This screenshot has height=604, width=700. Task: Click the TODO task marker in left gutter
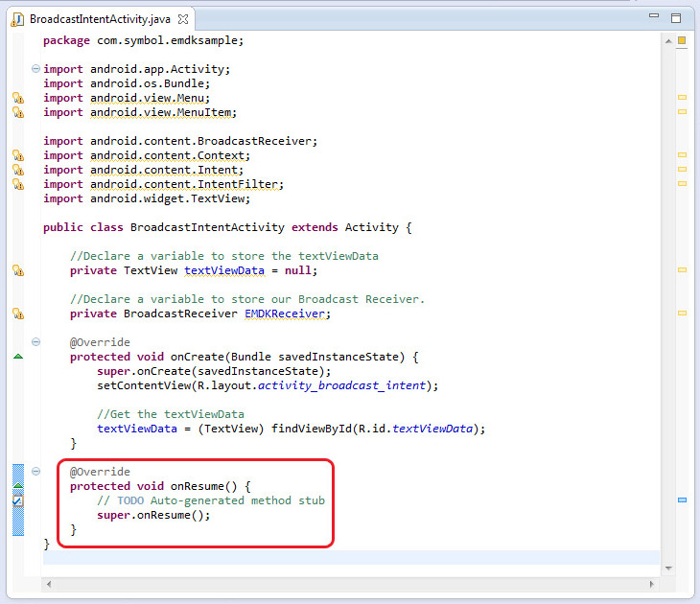click(17, 500)
